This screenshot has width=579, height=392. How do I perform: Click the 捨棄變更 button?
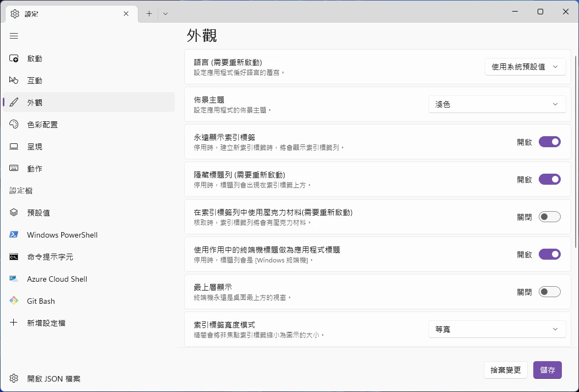506,370
